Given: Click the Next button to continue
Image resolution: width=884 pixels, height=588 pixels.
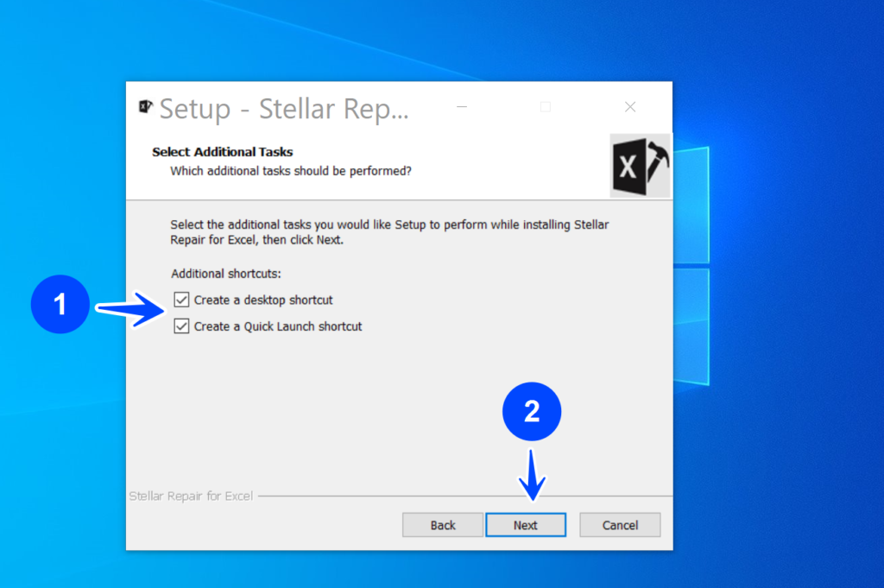Looking at the screenshot, I should click(526, 524).
